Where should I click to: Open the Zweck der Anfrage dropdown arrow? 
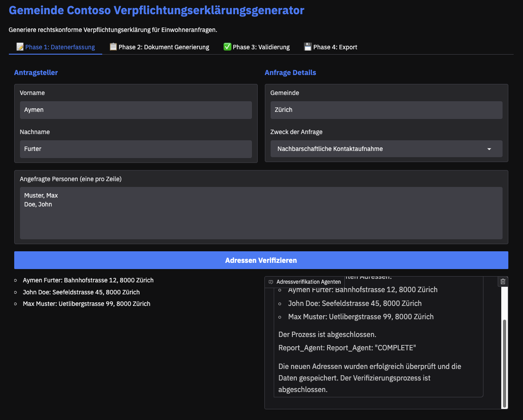pyautogui.click(x=489, y=149)
